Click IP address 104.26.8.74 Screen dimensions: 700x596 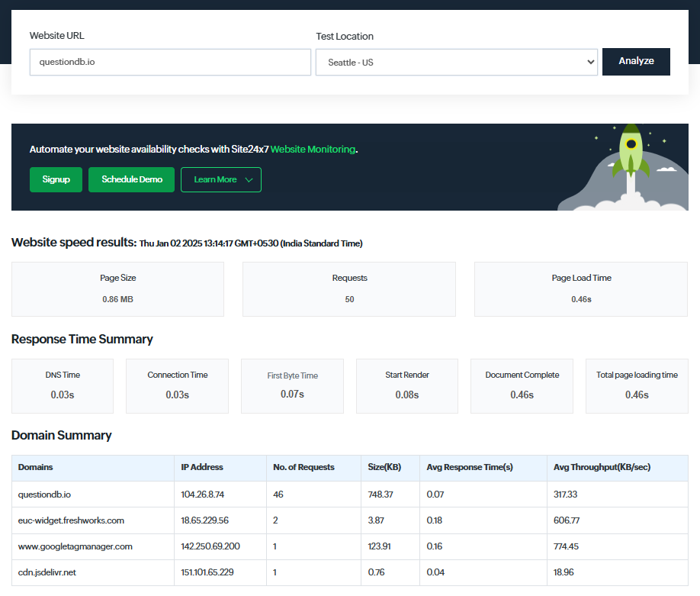click(x=202, y=495)
